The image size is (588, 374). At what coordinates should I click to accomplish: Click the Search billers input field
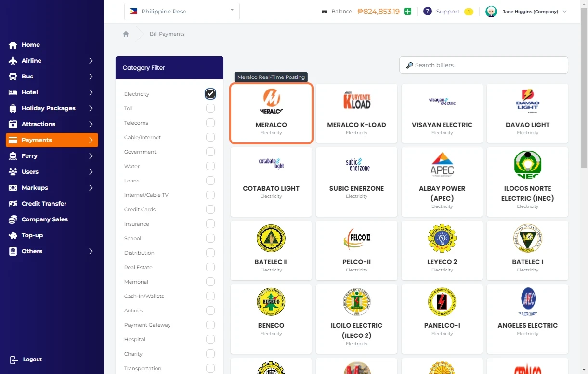[483, 65]
